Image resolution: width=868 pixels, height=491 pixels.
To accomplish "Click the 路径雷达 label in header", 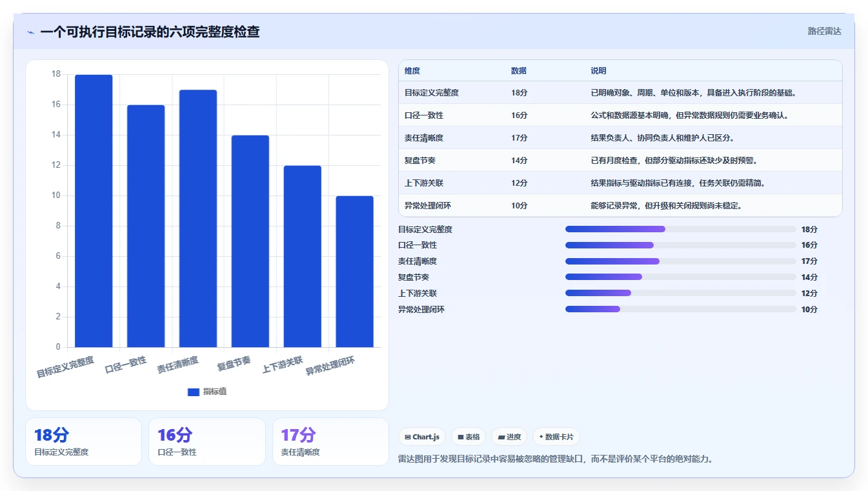I will pos(824,31).
